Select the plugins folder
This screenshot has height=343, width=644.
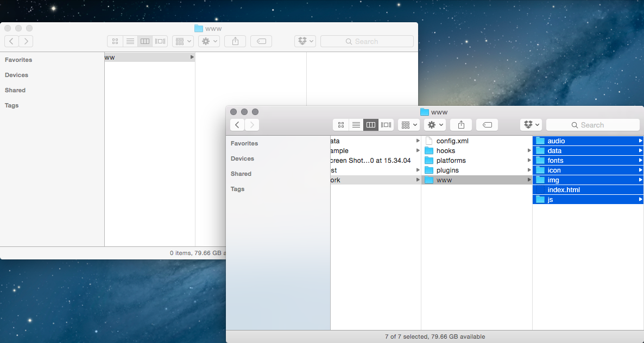pos(477,170)
